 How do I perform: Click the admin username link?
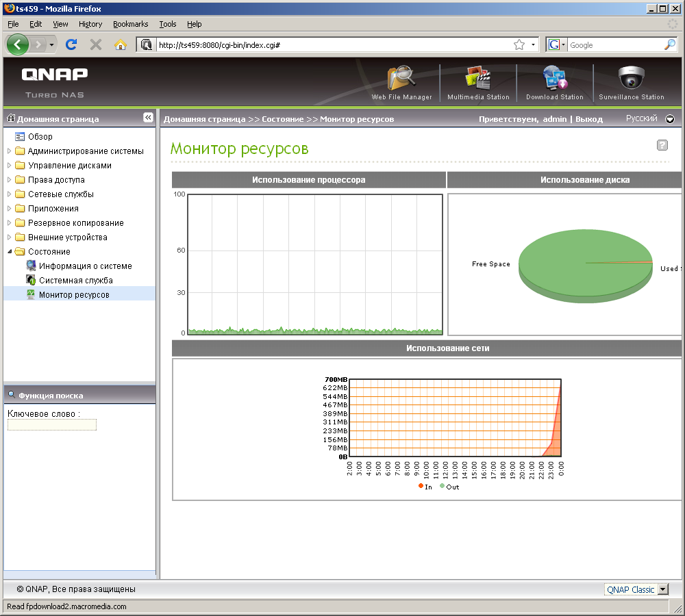click(x=555, y=118)
